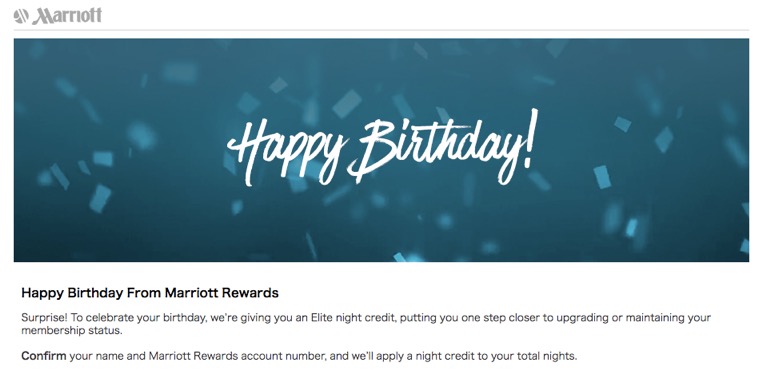Click the exclamation mark in the banner
The image size is (763, 375).
[531, 138]
